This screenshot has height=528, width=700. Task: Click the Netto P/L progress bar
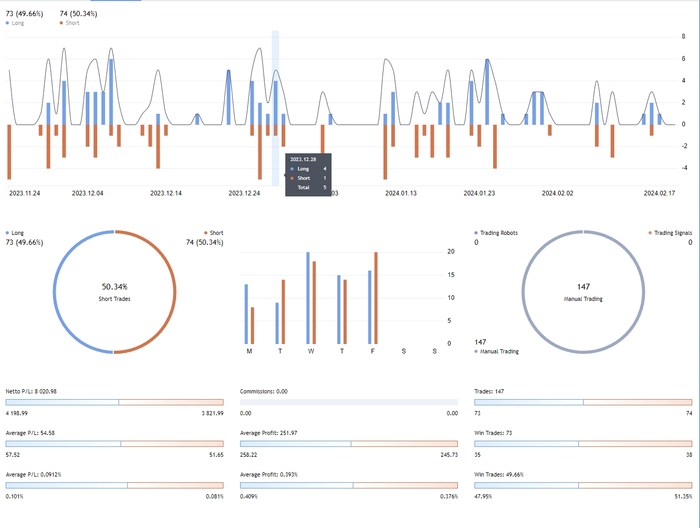tap(118, 402)
